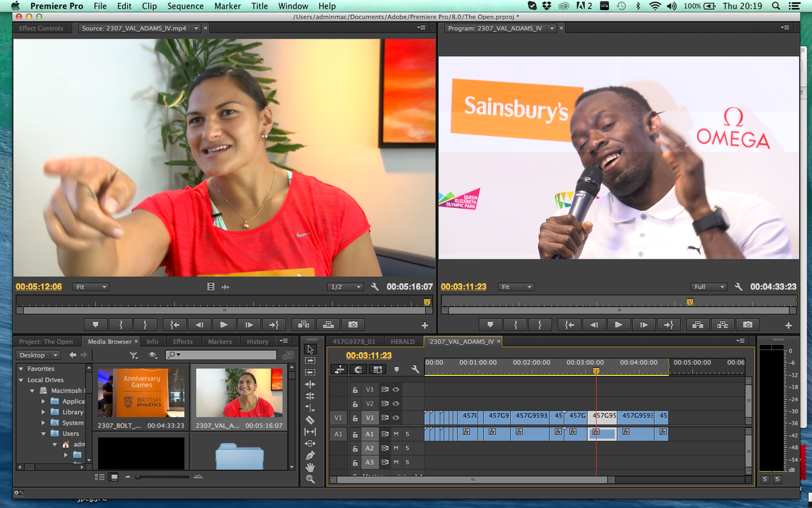Open the Desktop location dropdown
The width and height of the screenshot is (812, 508).
point(38,355)
